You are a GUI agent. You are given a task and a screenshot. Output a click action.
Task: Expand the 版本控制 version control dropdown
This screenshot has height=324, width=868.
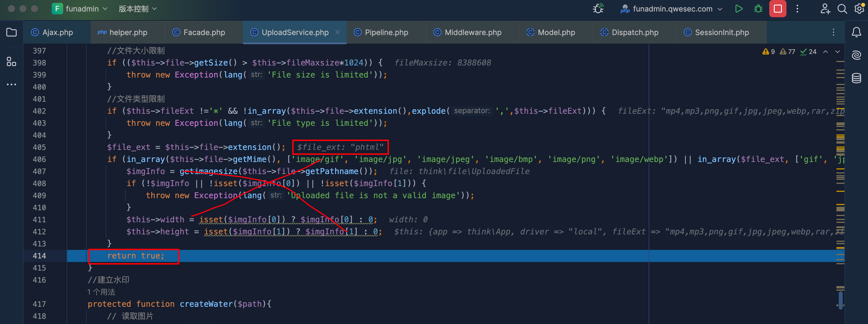(138, 9)
